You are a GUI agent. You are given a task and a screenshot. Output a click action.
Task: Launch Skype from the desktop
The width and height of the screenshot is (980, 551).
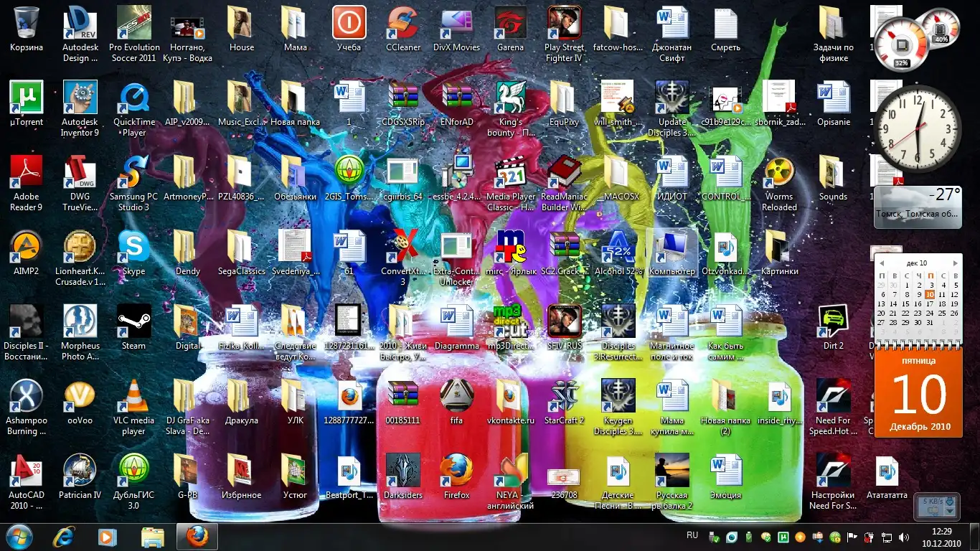coord(133,248)
